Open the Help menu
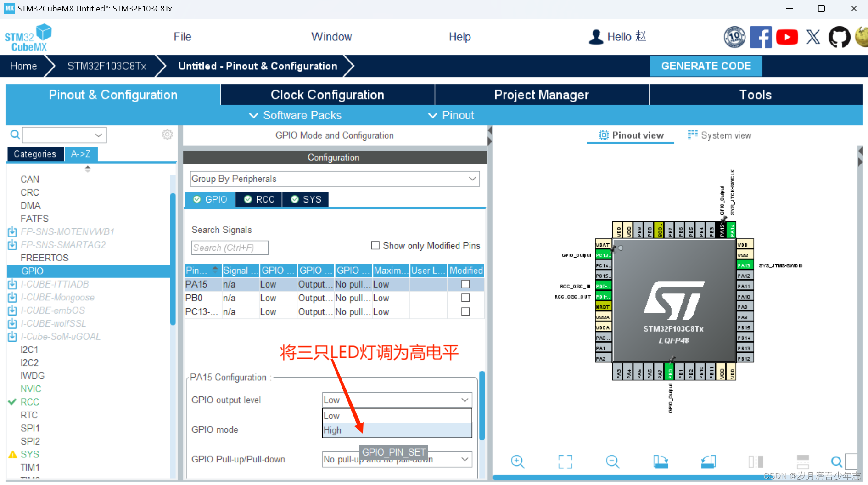Screen dimensions: 868x485 click(x=459, y=37)
